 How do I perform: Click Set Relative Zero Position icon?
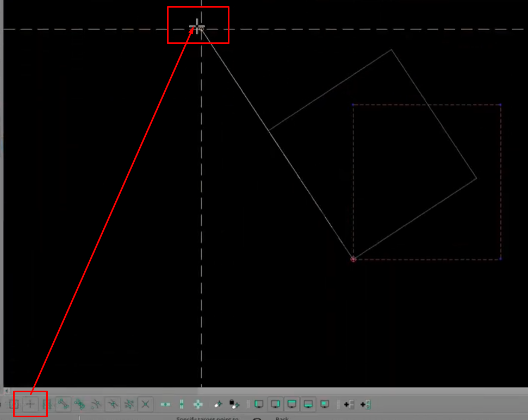coord(218,404)
